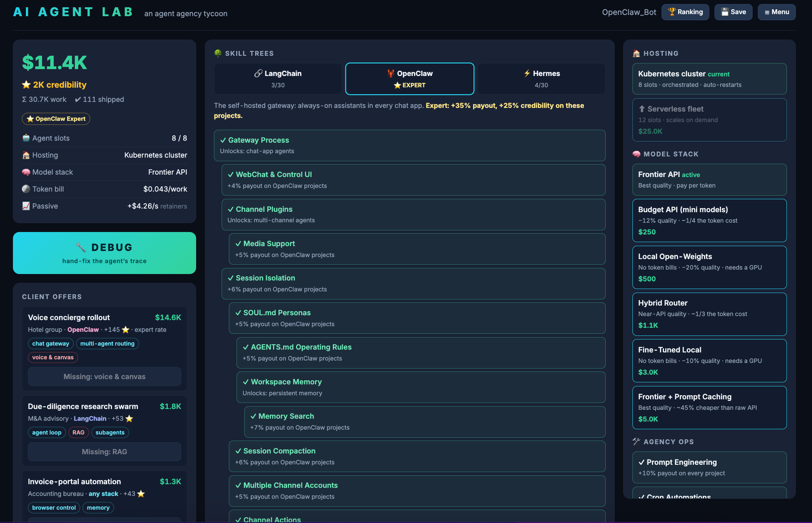Switch to the Hermes skill tree tab
The width and height of the screenshot is (812, 523).
[541, 79]
